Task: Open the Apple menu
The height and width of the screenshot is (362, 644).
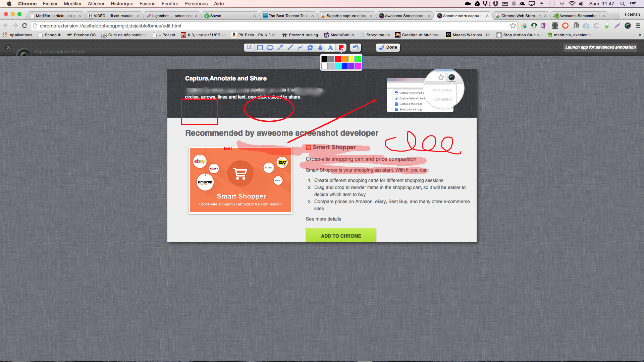Action: (x=9, y=4)
